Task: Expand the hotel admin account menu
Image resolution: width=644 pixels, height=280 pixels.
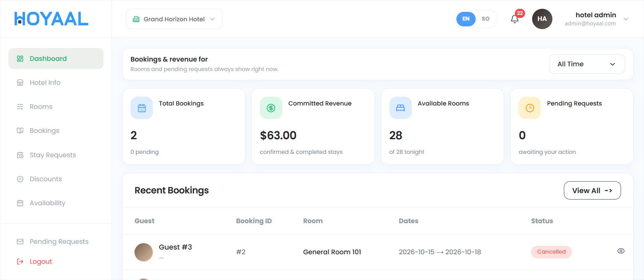Action: pyautogui.click(x=626, y=19)
